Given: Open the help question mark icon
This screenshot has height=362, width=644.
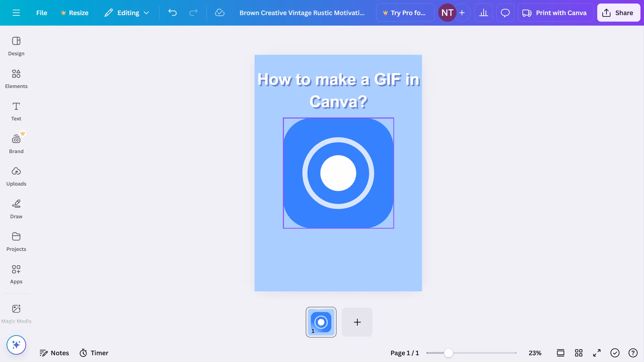Looking at the screenshot, I should pos(633,353).
